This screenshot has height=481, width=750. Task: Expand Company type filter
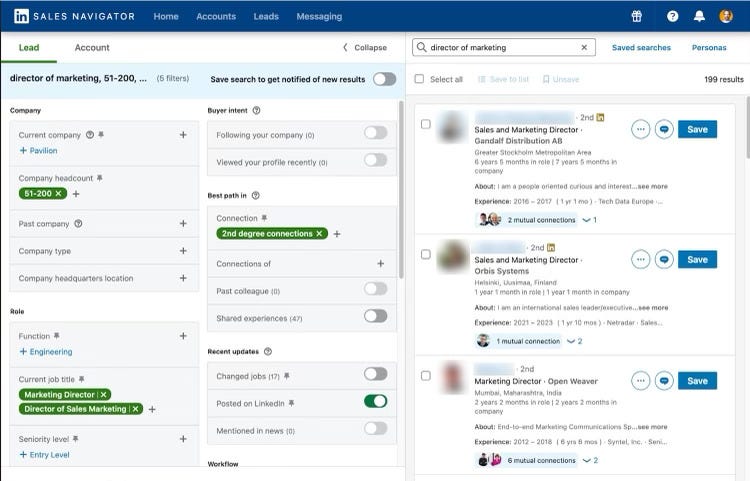point(183,251)
